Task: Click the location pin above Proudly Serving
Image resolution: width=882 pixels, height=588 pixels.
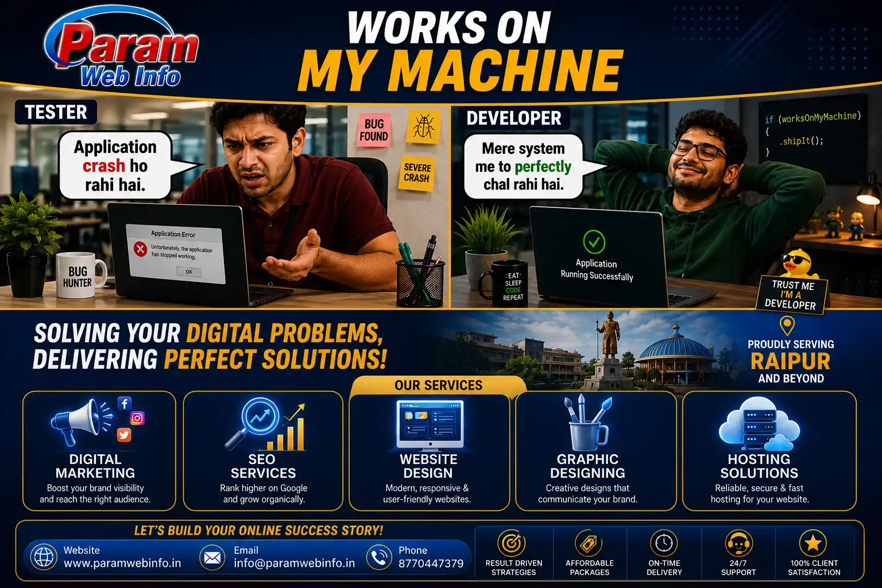Action: coord(787,326)
